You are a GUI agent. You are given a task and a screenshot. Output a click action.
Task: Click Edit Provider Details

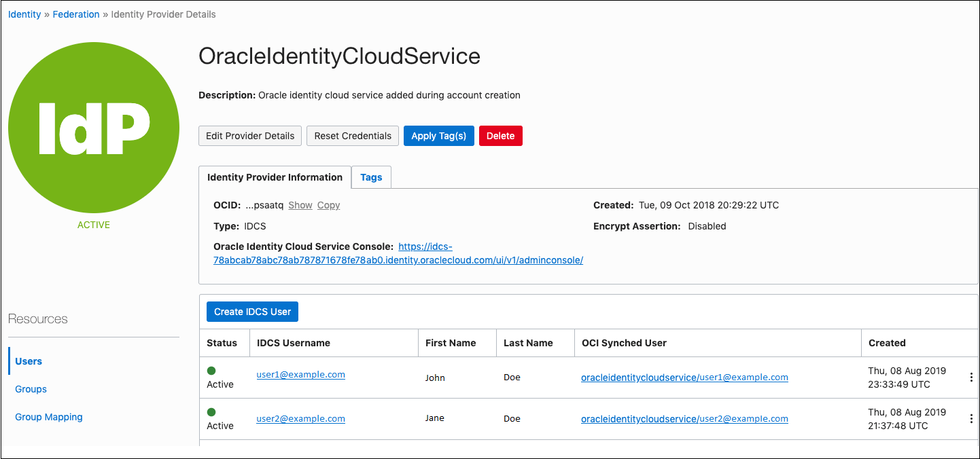249,135
